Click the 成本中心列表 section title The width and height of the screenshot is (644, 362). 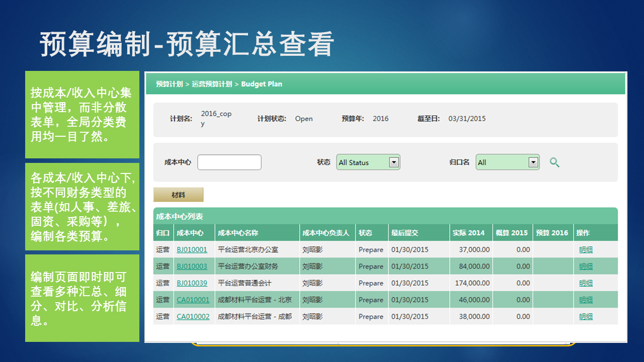(x=180, y=216)
